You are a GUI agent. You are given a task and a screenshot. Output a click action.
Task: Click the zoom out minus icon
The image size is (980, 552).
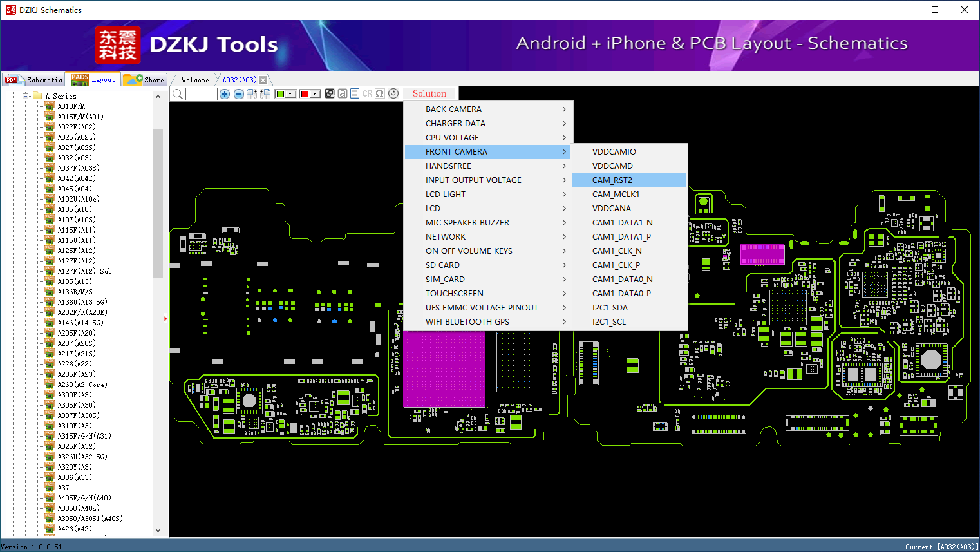click(x=239, y=94)
